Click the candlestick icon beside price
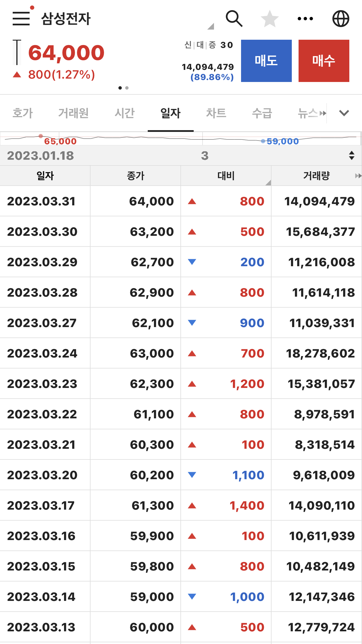 click(17, 52)
